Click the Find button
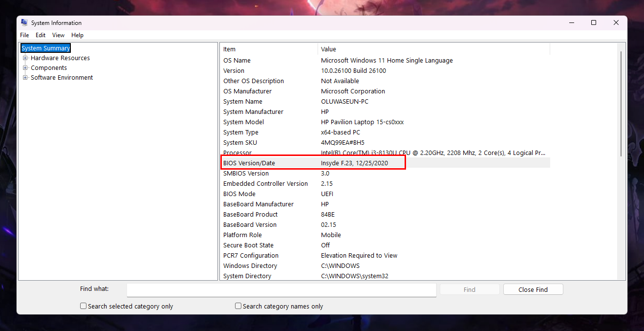Viewport: 644px width, 331px height. click(469, 289)
